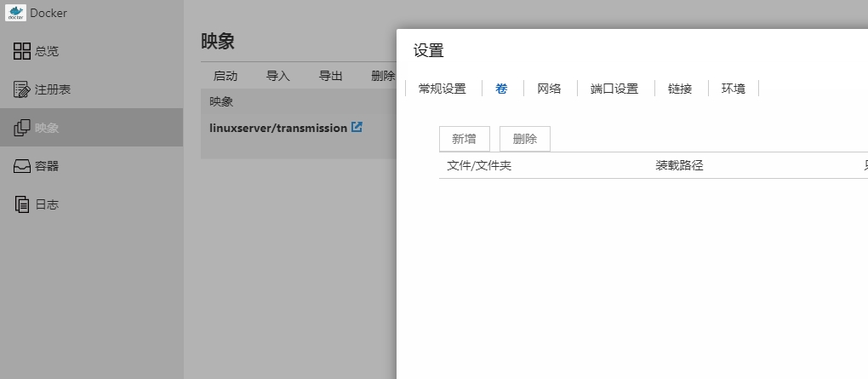Open the 环境 tab
868x379 pixels.
point(734,89)
